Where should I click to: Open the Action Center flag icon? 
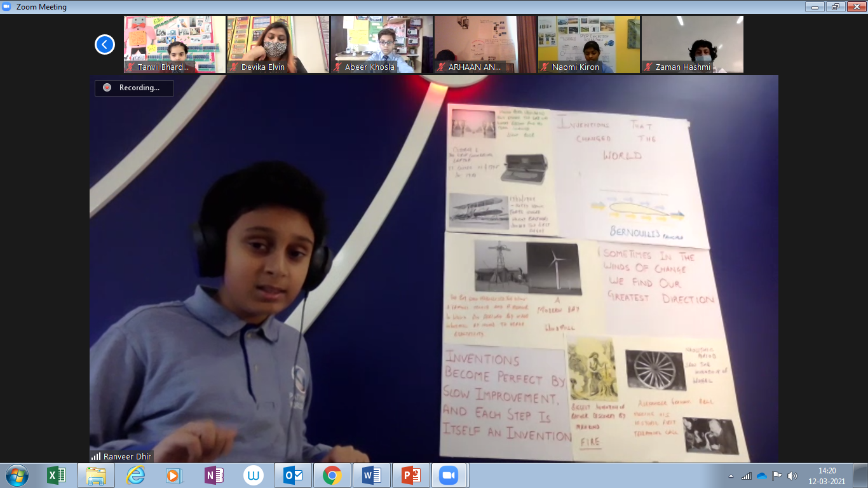pyautogui.click(x=776, y=476)
